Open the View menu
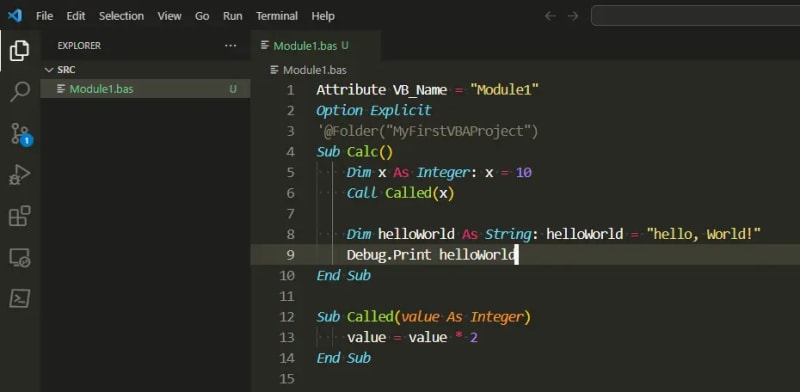This screenshot has height=392, width=800. pyautogui.click(x=169, y=16)
